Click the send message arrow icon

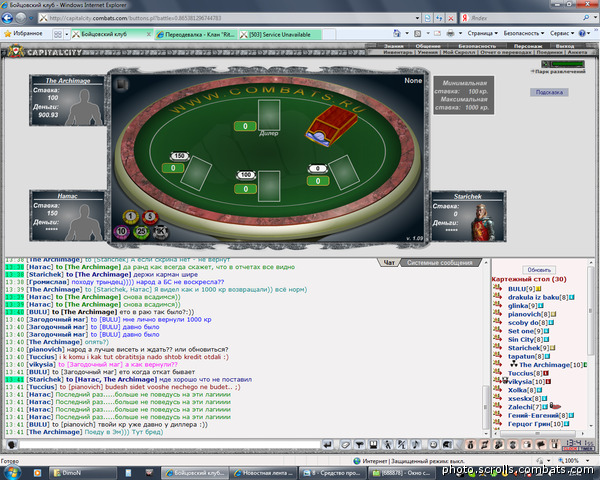(328, 444)
